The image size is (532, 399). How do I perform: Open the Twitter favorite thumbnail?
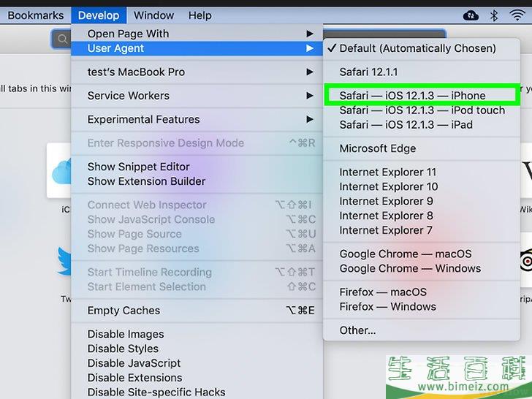(x=64, y=262)
